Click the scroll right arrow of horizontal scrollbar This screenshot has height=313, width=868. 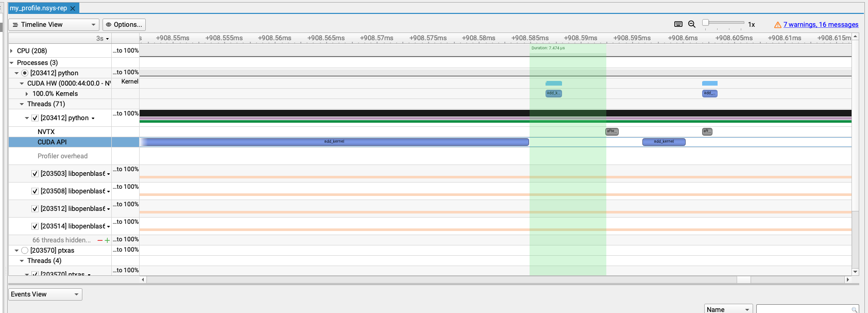click(x=847, y=279)
